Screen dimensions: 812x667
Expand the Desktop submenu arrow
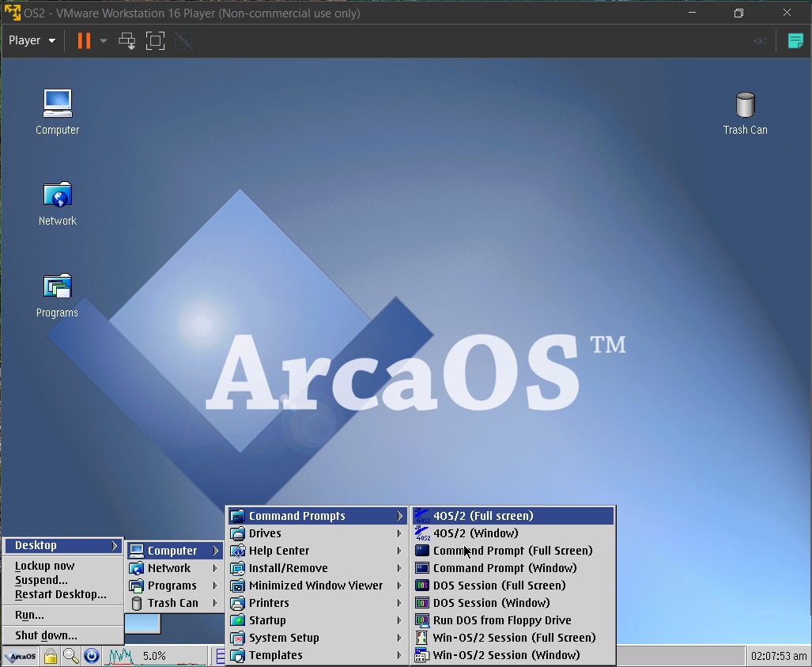pos(114,545)
